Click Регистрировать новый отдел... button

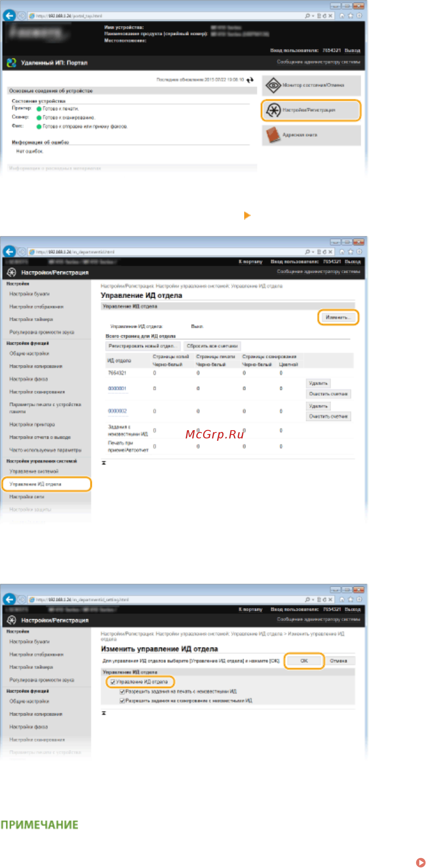tap(143, 346)
